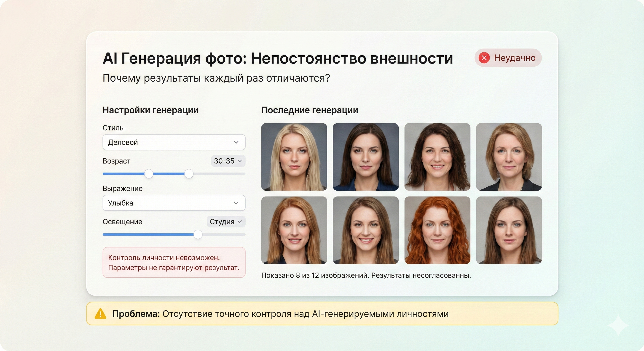Click the lighting slider handle
644x351 pixels.
(x=198, y=234)
